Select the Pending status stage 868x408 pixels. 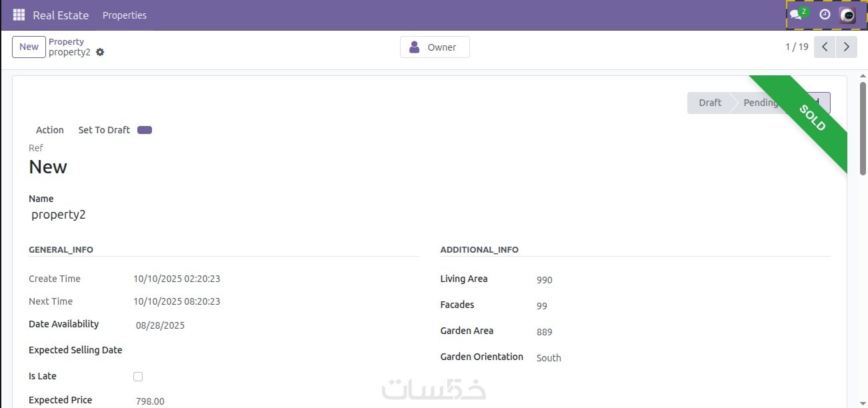point(761,103)
